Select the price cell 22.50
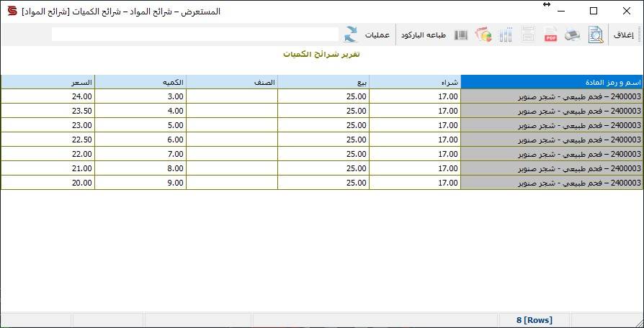The height and width of the screenshot is (328, 644). 48,140
